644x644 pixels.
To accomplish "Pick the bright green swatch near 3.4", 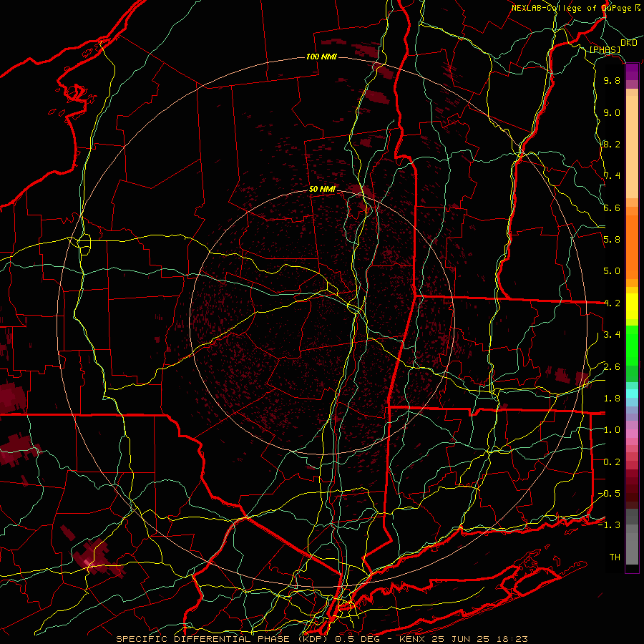I will click(632, 346).
